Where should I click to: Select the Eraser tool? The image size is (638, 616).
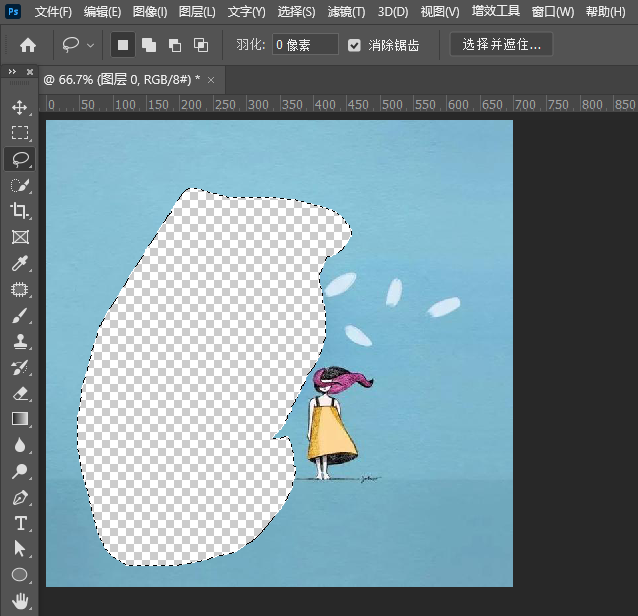click(19, 393)
